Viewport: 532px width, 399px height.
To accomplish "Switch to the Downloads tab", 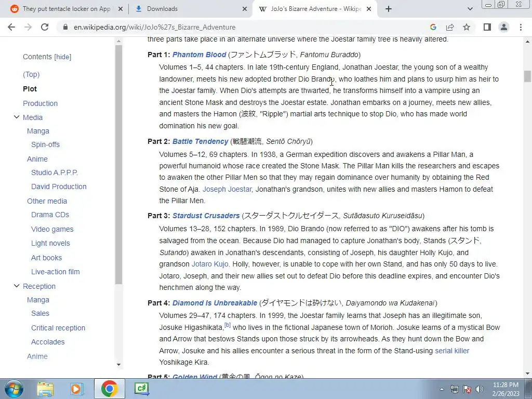I will tap(190, 9).
